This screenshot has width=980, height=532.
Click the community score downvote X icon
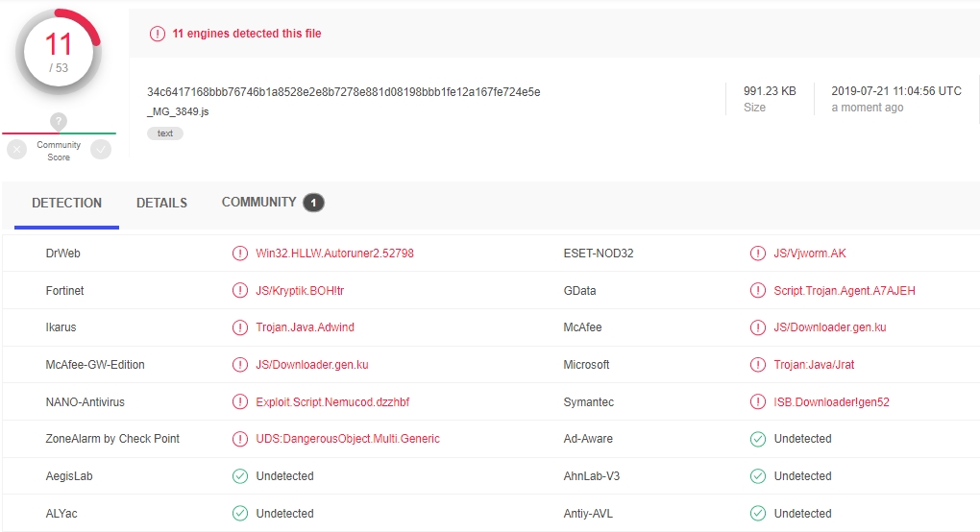(x=16, y=150)
